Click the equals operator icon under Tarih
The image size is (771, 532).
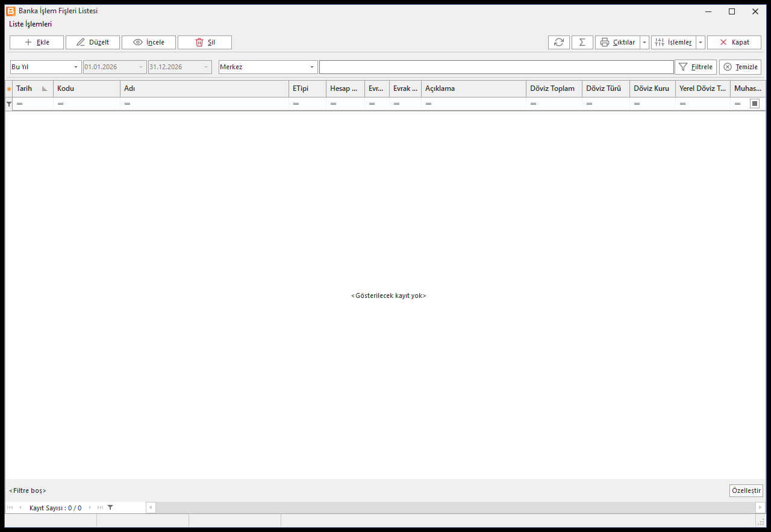point(19,104)
